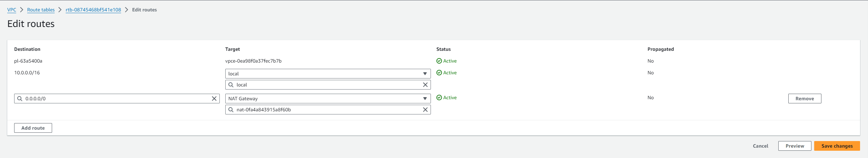Click search icon in local target field

point(231,85)
